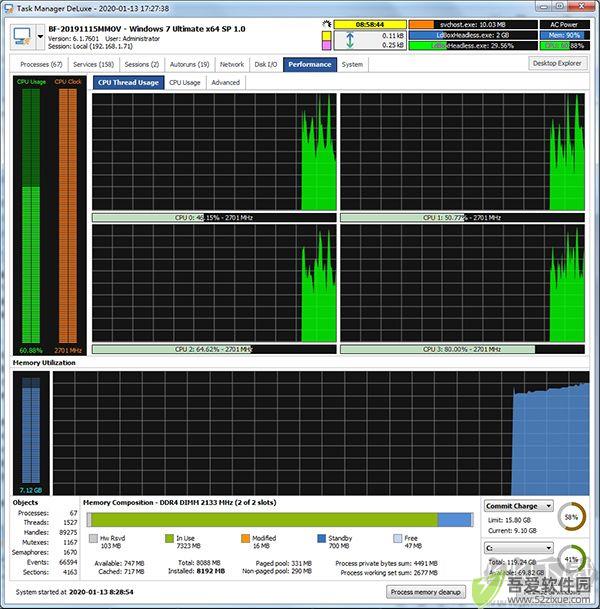Switch to the CPU Usage subtab
The image size is (600, 609).
(185, 82)
